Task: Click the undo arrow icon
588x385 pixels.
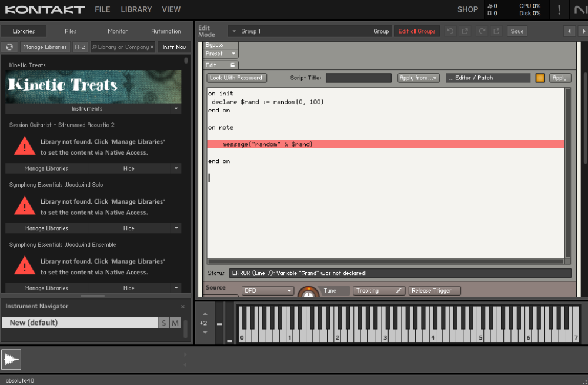Action: pos(450,31)
